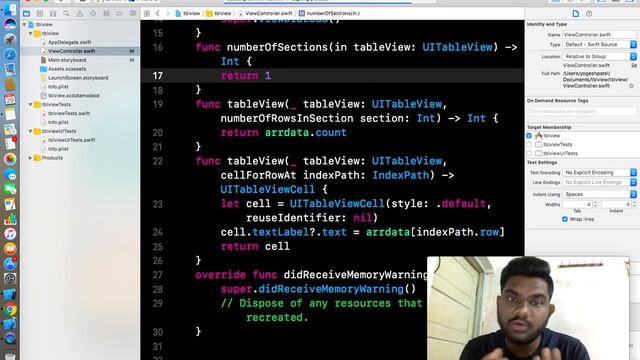Screen dimensions: 640x360
Task: Select AppDelegate.swift in navigator
Action: (69, 42)
